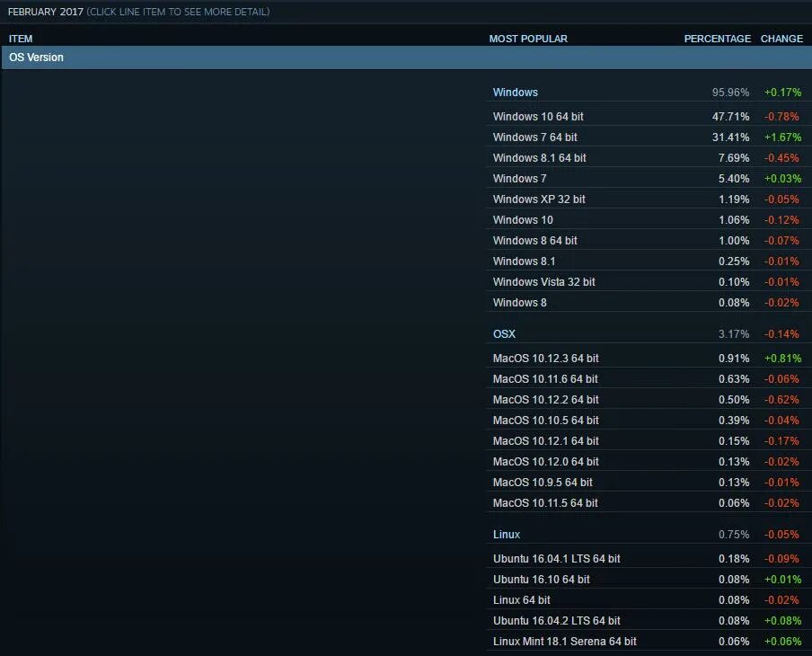
Task: Select the MacOS 10.11.5 64 bit row
Action: pos(649,503)
